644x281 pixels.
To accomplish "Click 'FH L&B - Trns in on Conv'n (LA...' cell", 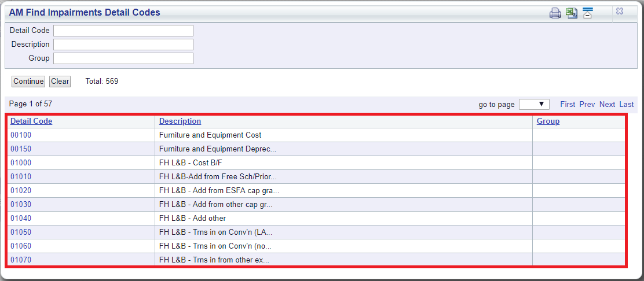I will (343, 232).
